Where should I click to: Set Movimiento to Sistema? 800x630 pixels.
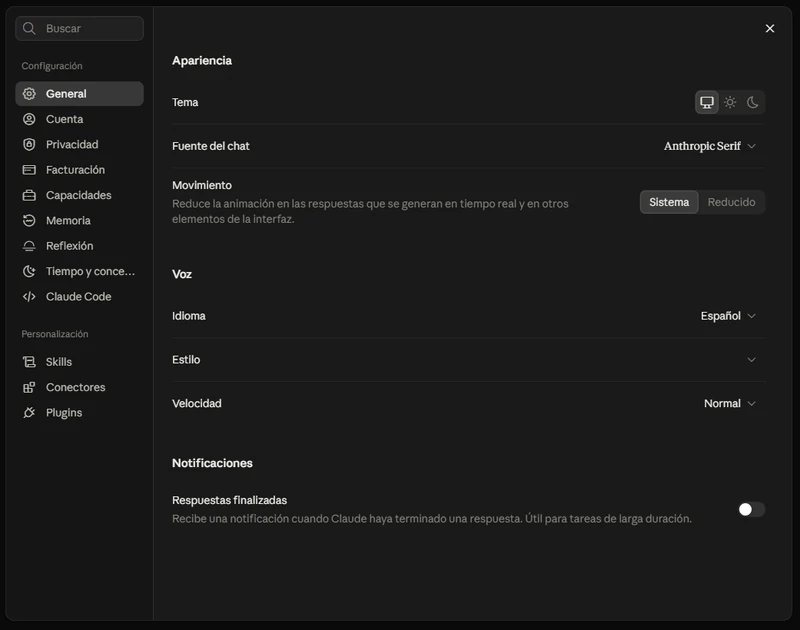[669, 202]
